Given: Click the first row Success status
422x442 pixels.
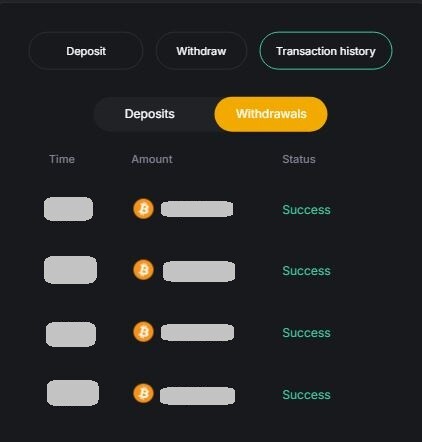Looking at the screenshot, I should 306,210.
